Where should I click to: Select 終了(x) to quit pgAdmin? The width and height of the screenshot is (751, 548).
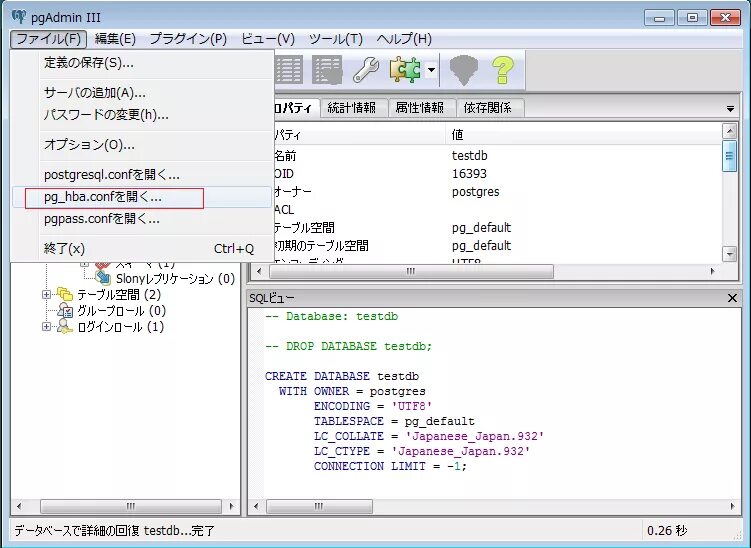click(x=142, y=249)
